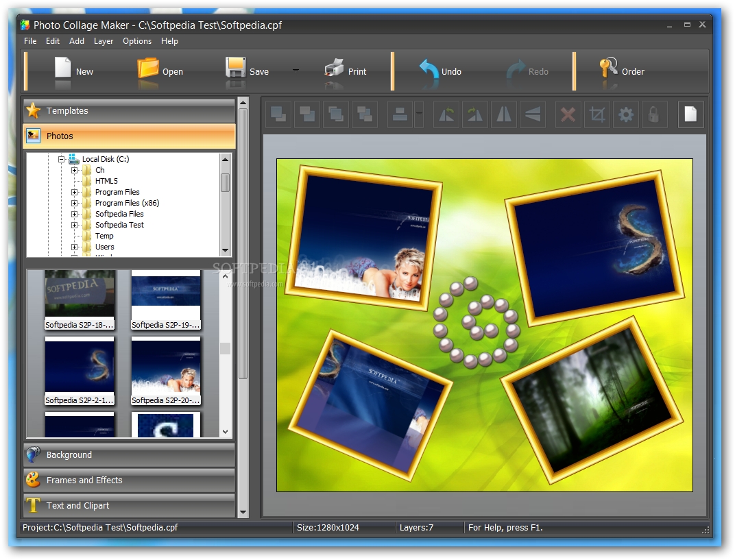Click the thumbnail list scroll down arrow
Image resolution: width=735 pixels, height=560 pixels.
click(225, 432)
